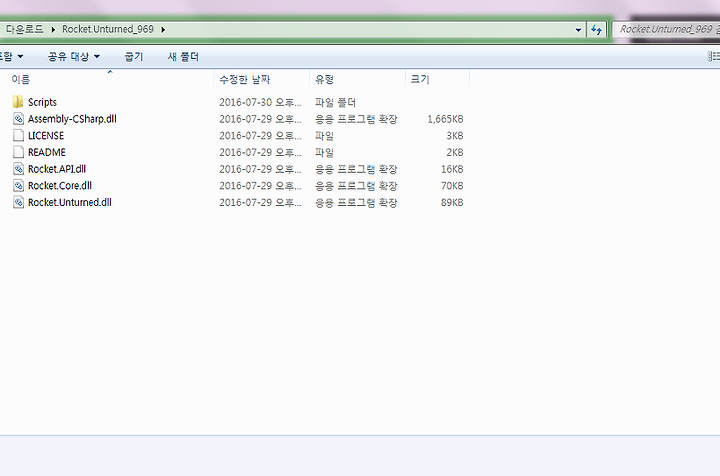720x476 pixels.
Task: Expand the arrow after 다운로드 in breadcrumb
Action: (x=53, y=29)
